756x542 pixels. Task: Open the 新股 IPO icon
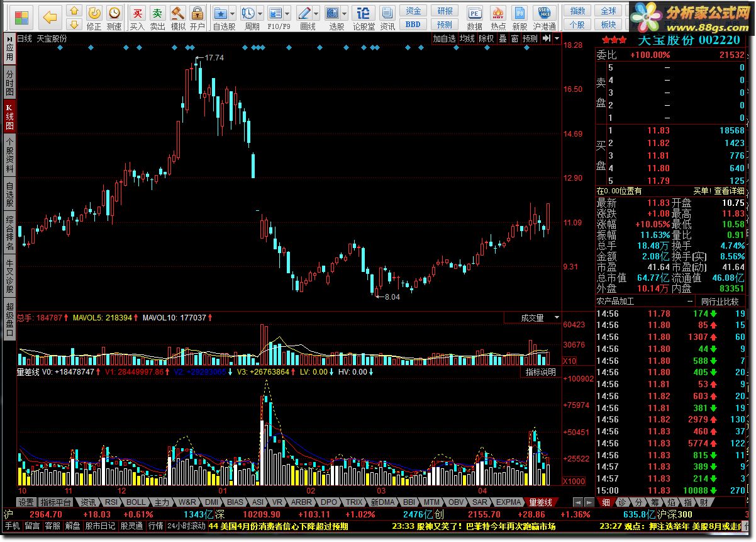pyautogui.click(x=520, y=18)
